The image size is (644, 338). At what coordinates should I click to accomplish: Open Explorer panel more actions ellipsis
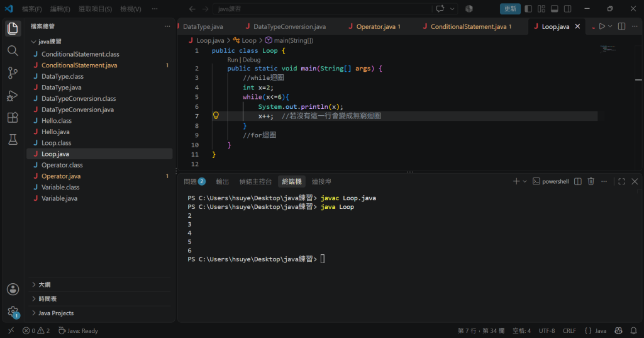(x=167, y=26)
